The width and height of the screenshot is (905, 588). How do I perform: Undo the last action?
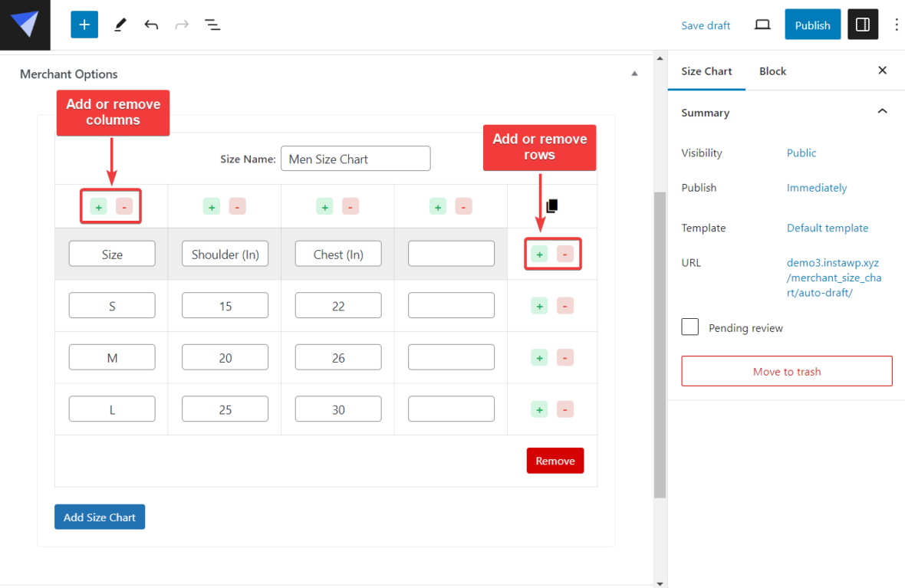pos(151,24)
